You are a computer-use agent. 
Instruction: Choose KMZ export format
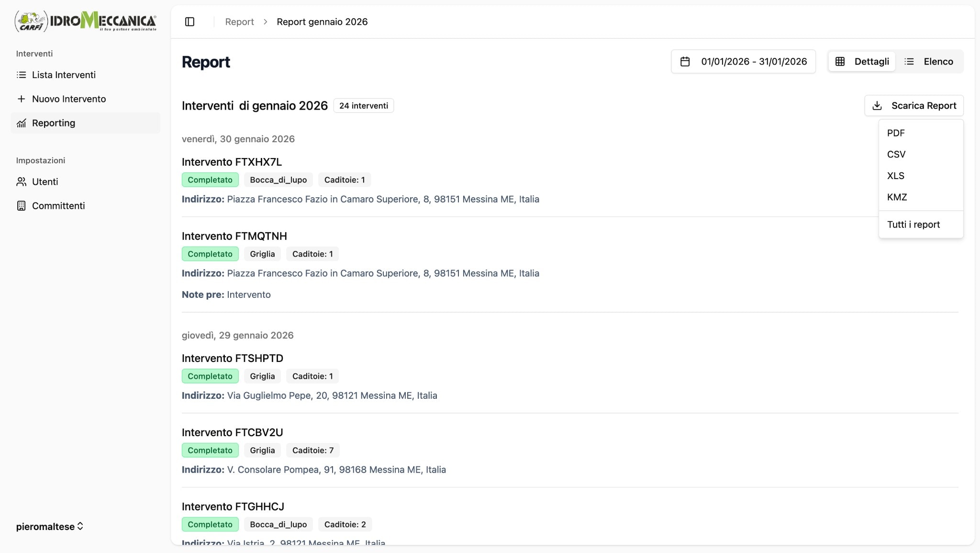click(x=897, y=197)
